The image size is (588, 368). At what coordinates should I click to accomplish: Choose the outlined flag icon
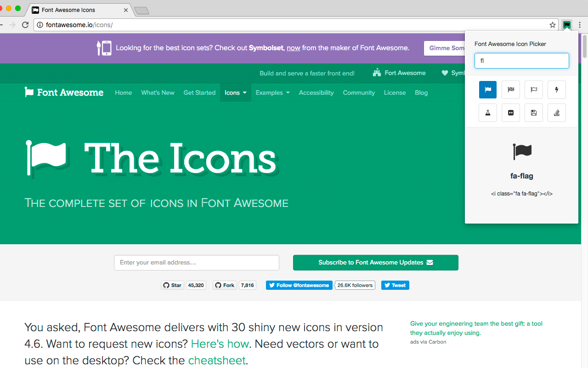click(534, 90)
